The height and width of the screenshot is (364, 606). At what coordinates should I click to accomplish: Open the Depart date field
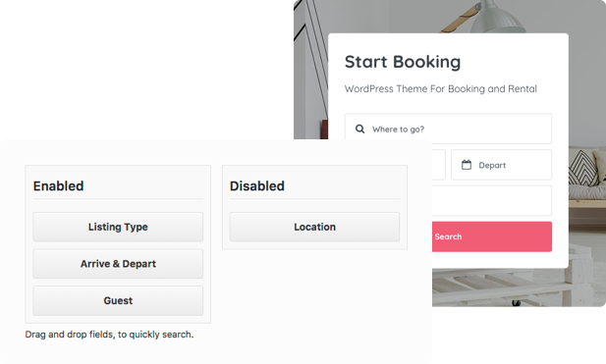pos(501,165)
